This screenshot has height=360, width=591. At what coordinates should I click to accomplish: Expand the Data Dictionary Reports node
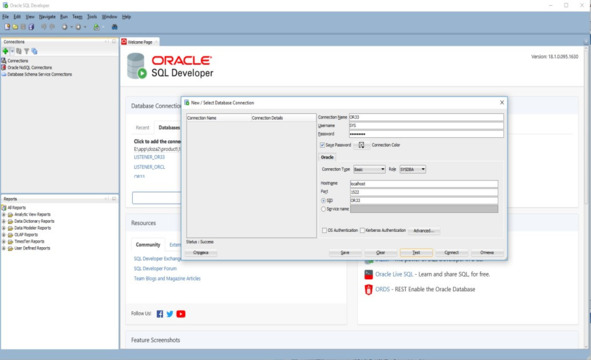click(x=4, y=221)
